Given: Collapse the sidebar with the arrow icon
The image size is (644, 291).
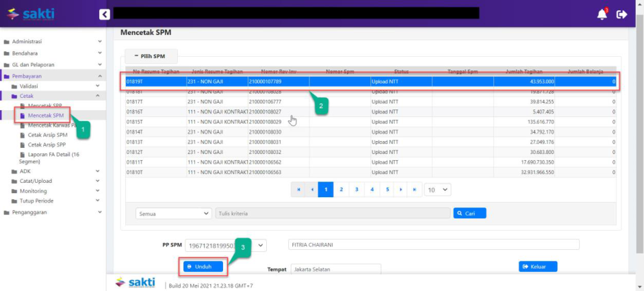Looking at the screenshot, I should tap(104, 14).
